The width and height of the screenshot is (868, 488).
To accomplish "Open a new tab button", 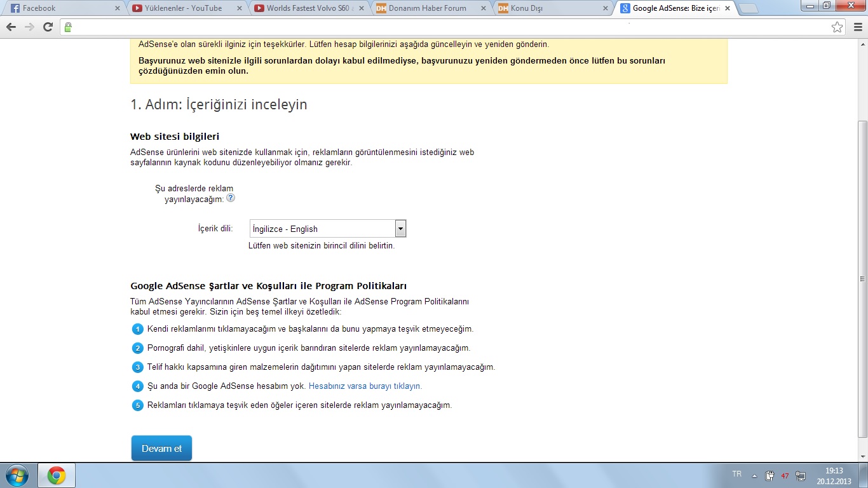I will click(749, 9).
